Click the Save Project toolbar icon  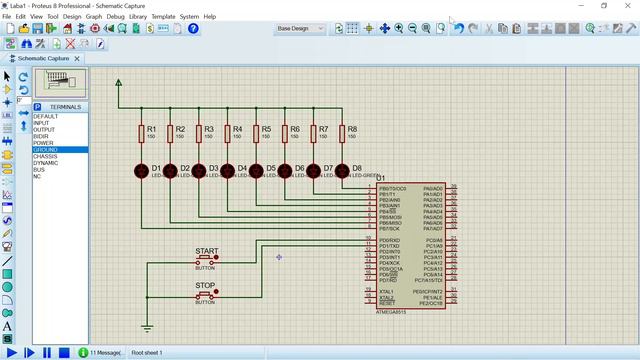38,29
